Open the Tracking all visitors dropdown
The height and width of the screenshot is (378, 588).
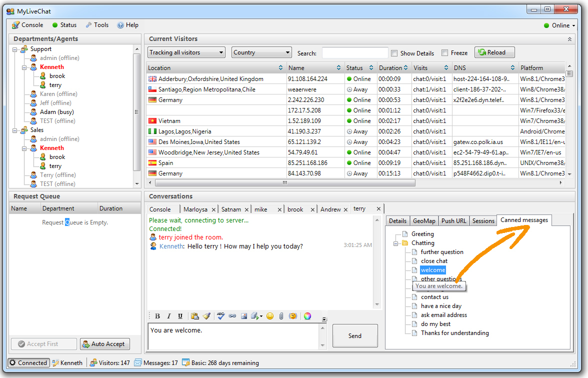(186, 52)
